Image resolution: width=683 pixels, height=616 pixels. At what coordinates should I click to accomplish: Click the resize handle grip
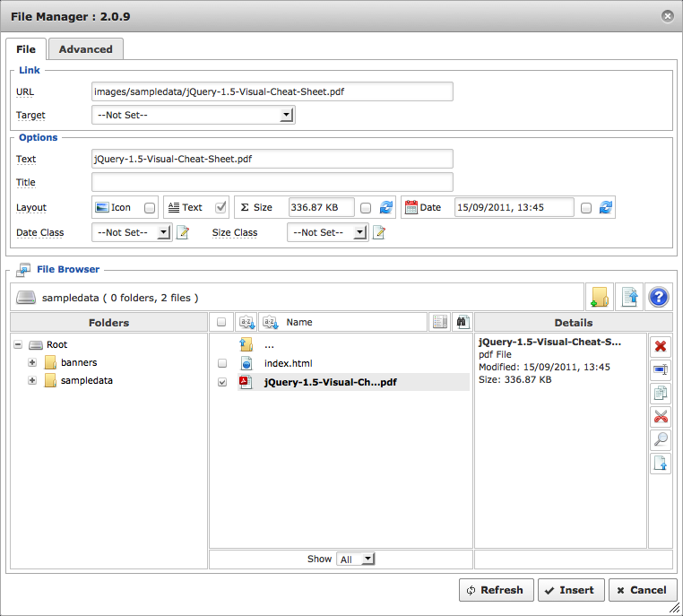674,607
